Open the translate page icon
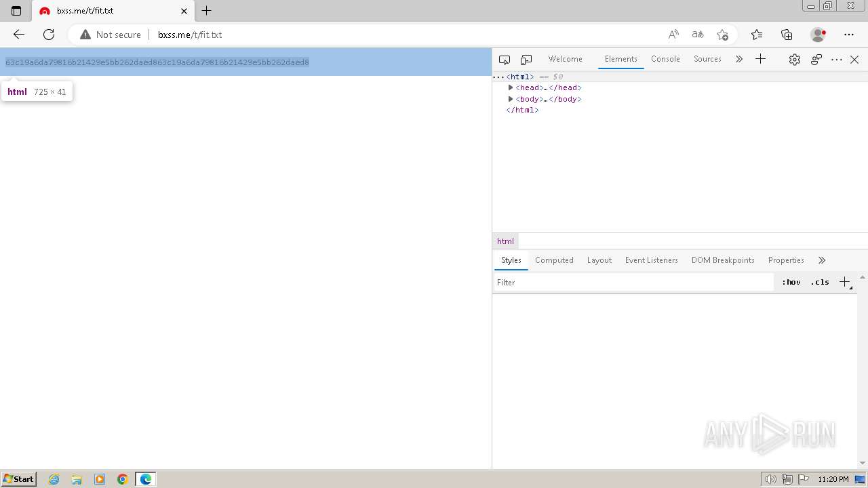868x488 pixels. click(698, 35)
